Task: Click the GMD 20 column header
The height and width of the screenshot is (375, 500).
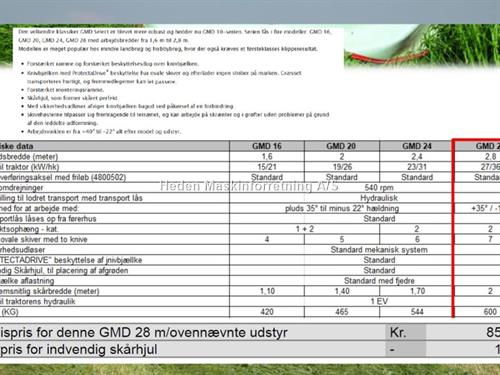Action: pyautogui.click(x=341, y=146)
